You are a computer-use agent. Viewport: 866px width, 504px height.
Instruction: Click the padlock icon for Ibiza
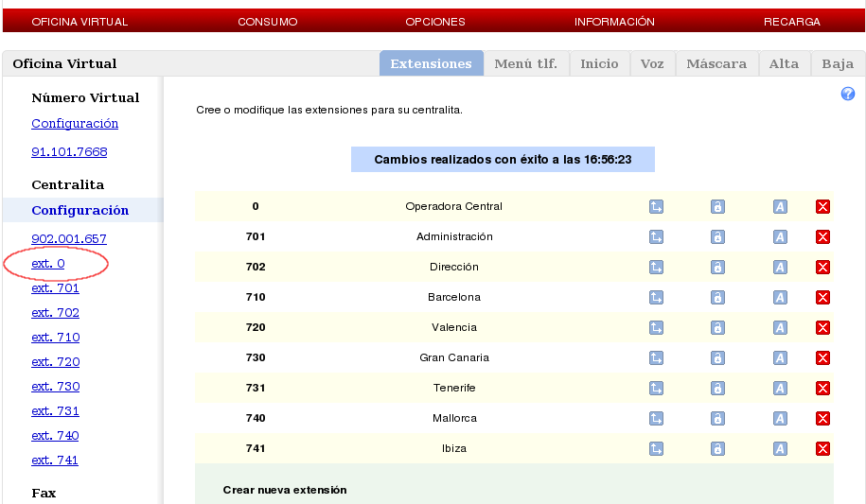point(717,449)
